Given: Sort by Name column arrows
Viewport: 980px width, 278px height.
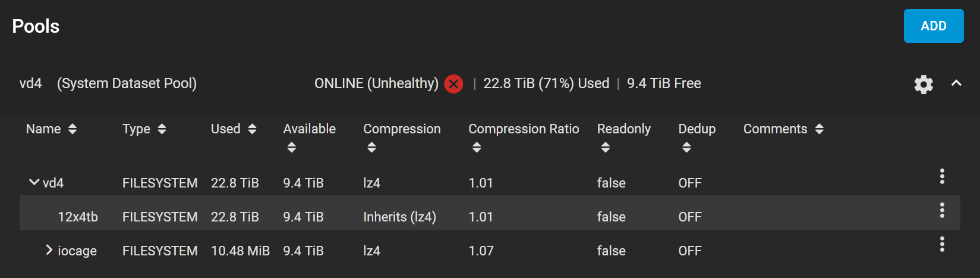Looking at the screenshot, I should [x=73, y=129].
